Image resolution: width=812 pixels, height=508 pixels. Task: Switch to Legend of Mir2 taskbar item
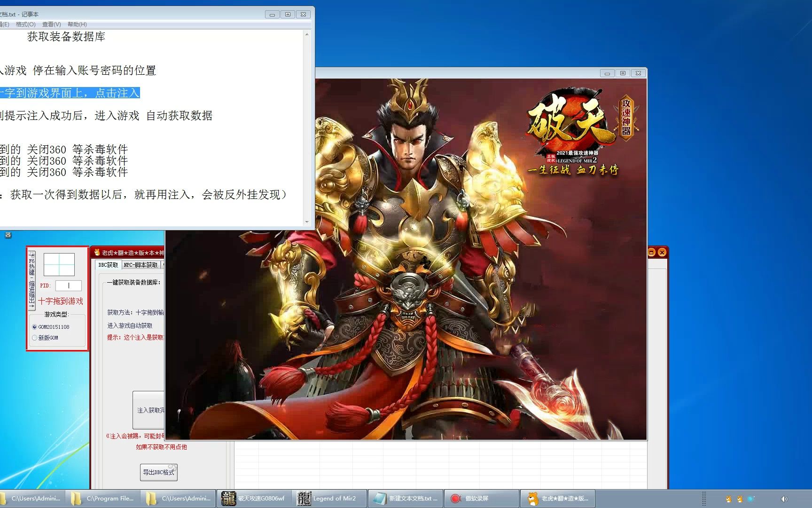(x=329, y=499)
